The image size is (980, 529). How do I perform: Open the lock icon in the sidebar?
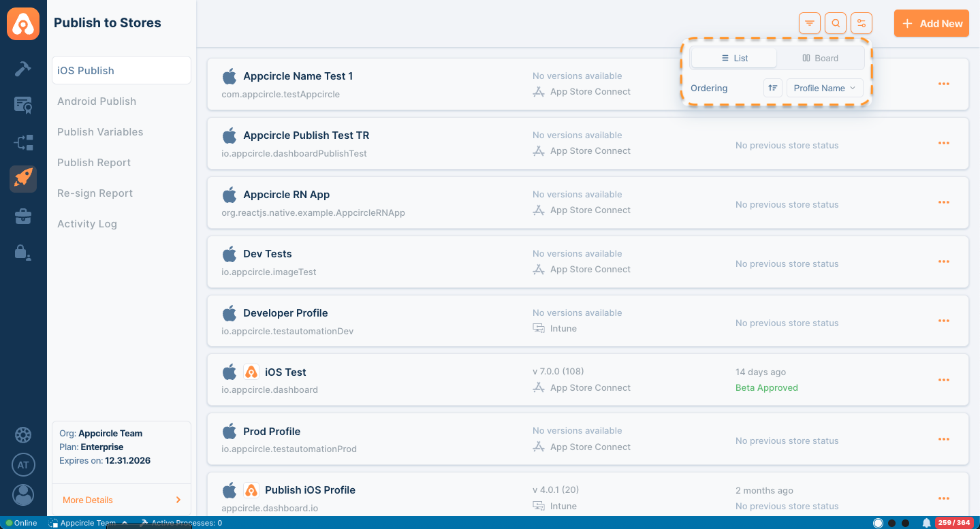tap(23, 253)
